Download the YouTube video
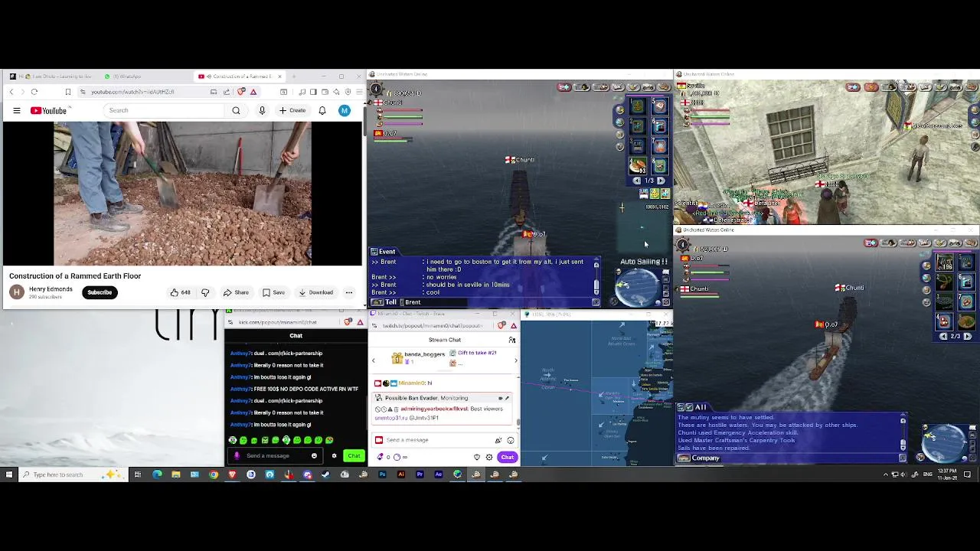This screenshot has height=551, width=980. (316, 292)
